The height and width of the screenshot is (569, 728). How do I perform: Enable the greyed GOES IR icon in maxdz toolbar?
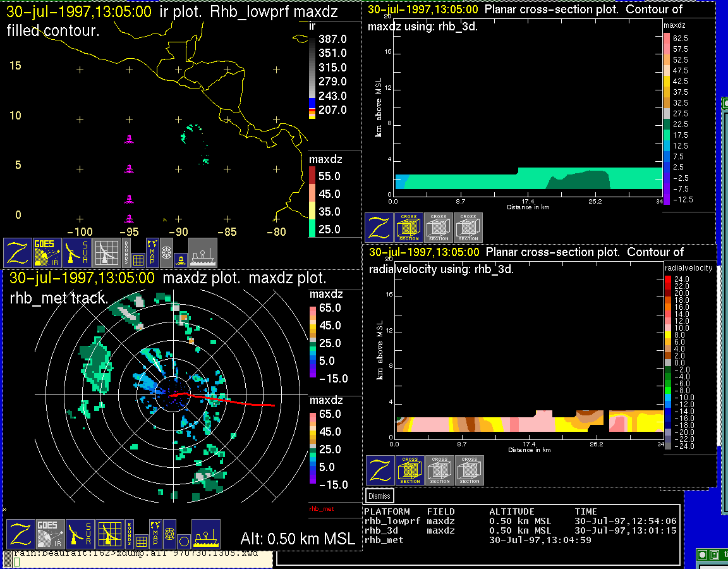coord(51,535)
